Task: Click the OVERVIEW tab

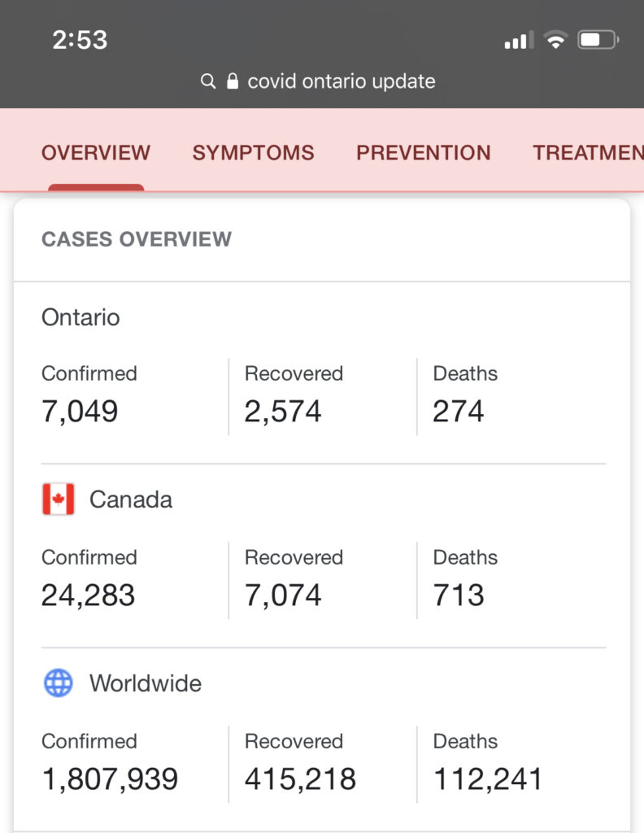Action: point(95,153)
